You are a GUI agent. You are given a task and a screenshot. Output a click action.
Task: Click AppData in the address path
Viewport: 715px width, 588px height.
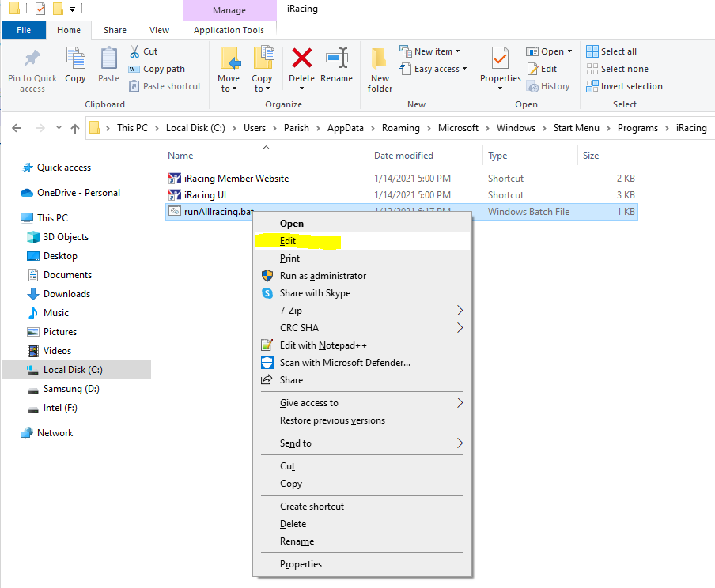(345, 128)
